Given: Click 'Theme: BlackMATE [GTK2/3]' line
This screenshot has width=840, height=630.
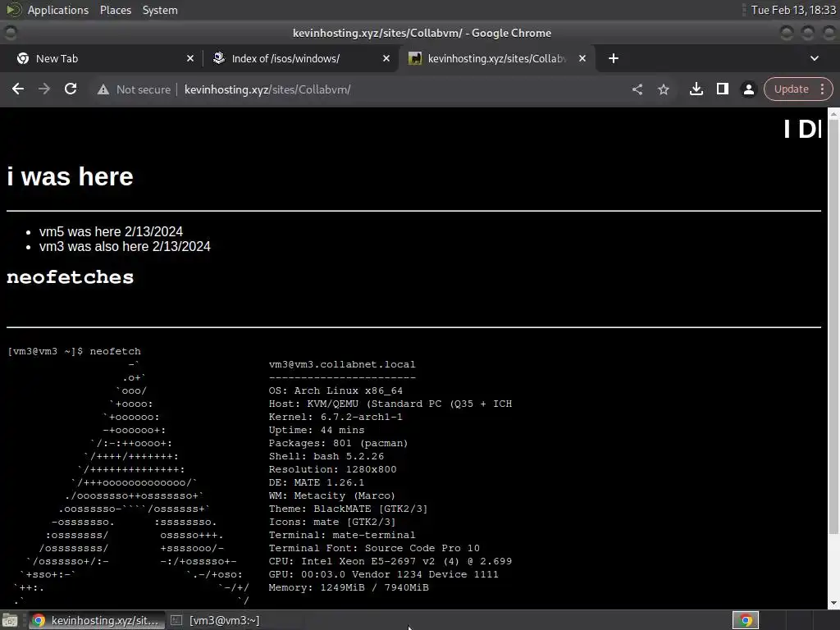Looking at the screenshot, I should 348,509.
